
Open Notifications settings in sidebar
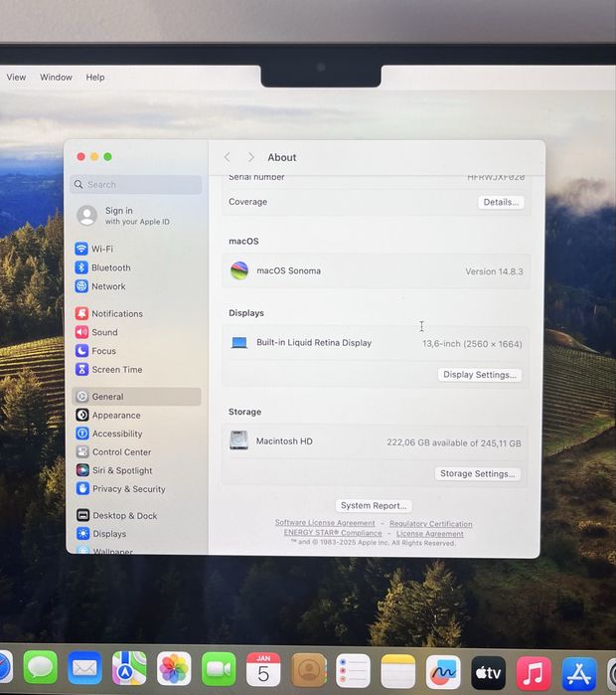coord(109,314)
